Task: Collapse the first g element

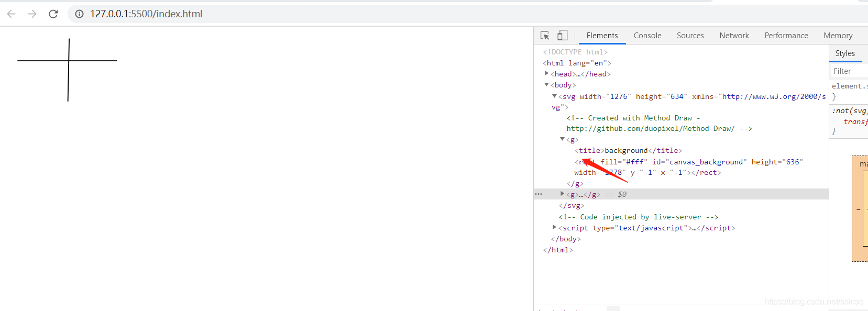Action: pyautogui.click(x=562, y=140)
